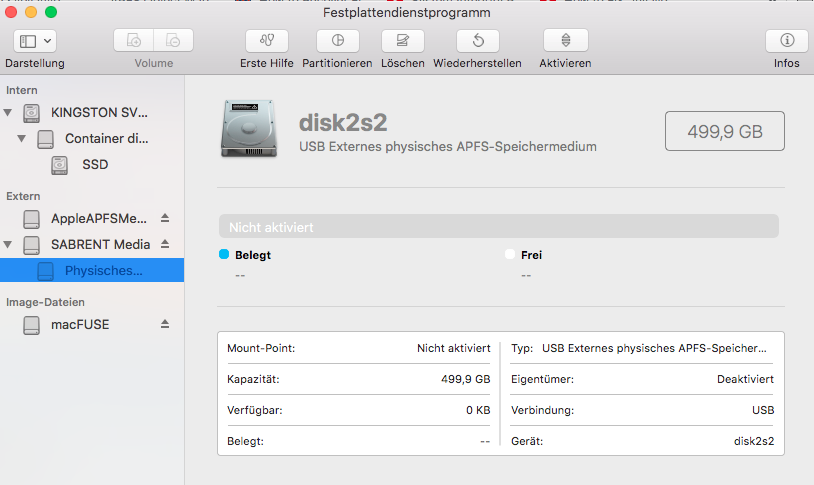Image resolution: width=814 pixels, height=485 pixels.
Task: Eject the AppleAPFSMedia disk
Action: 166,218
